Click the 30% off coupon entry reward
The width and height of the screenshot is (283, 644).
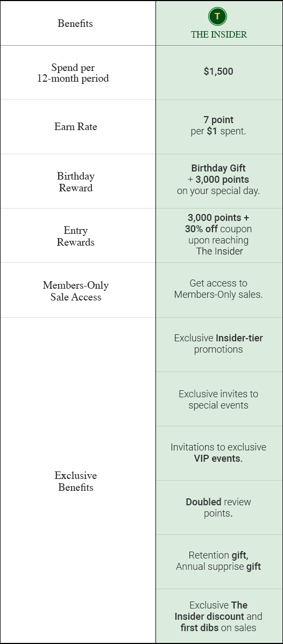point(218,229)
